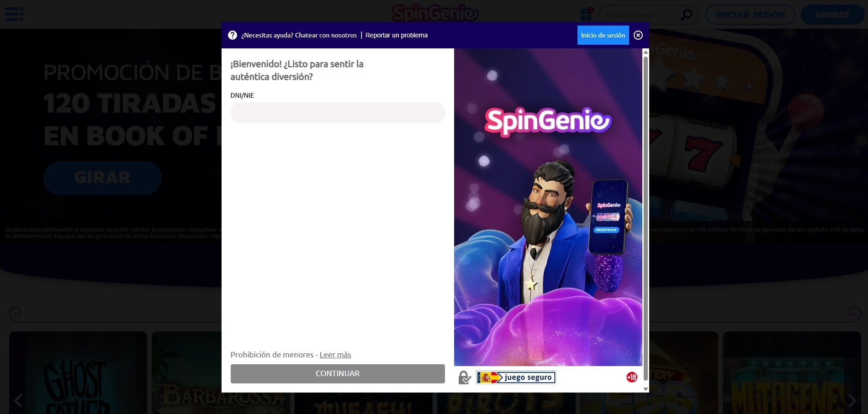The height and width of the screenshot is (414, 868).
Task: Click the SpinGenie logo in the header
Action: point(435,13)
